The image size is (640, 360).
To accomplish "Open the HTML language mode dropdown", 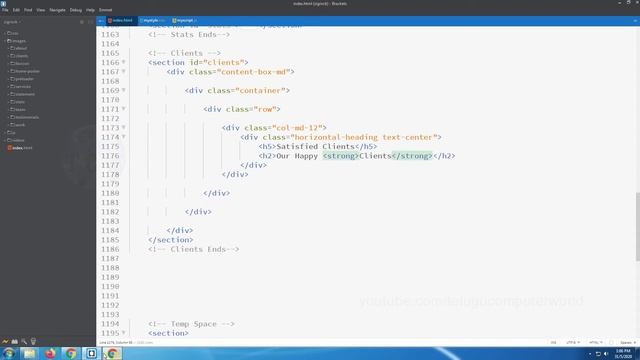I will tap(596, 342).
